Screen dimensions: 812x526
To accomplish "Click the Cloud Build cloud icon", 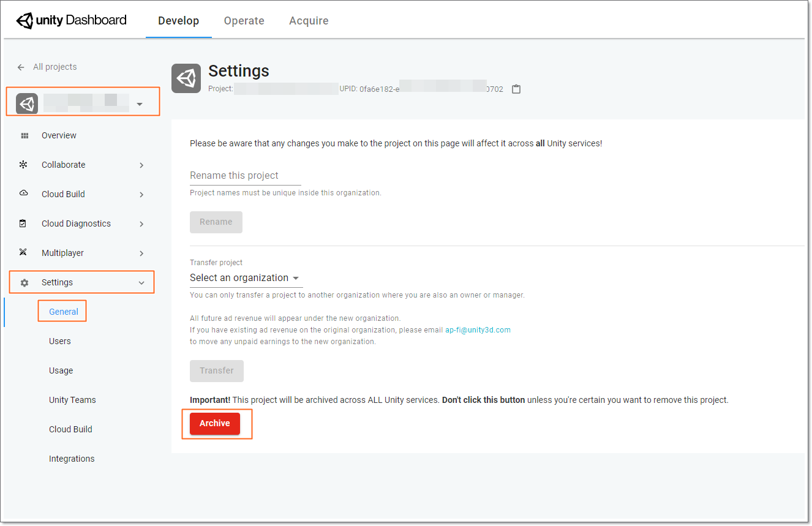I will tap(23, 193).
